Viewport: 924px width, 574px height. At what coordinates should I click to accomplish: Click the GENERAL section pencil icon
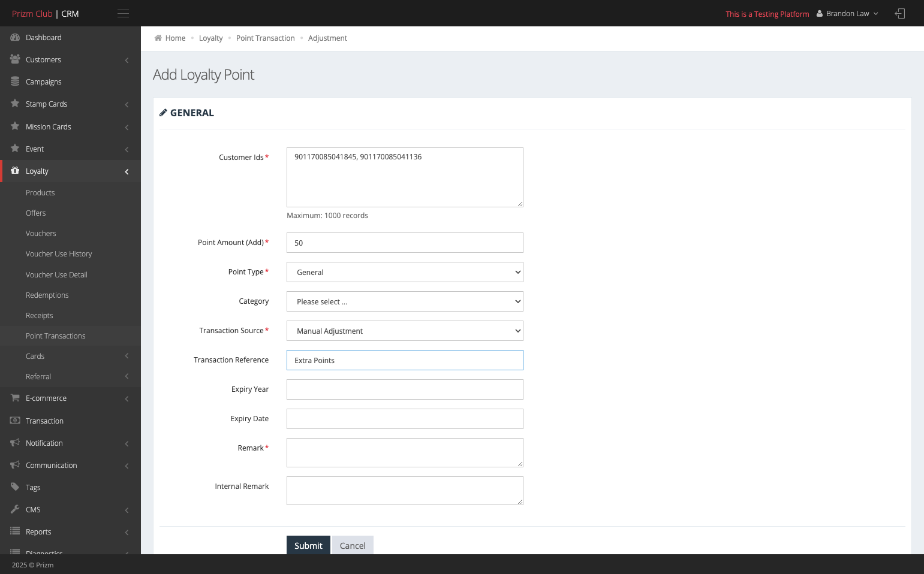tap(163, 113)
